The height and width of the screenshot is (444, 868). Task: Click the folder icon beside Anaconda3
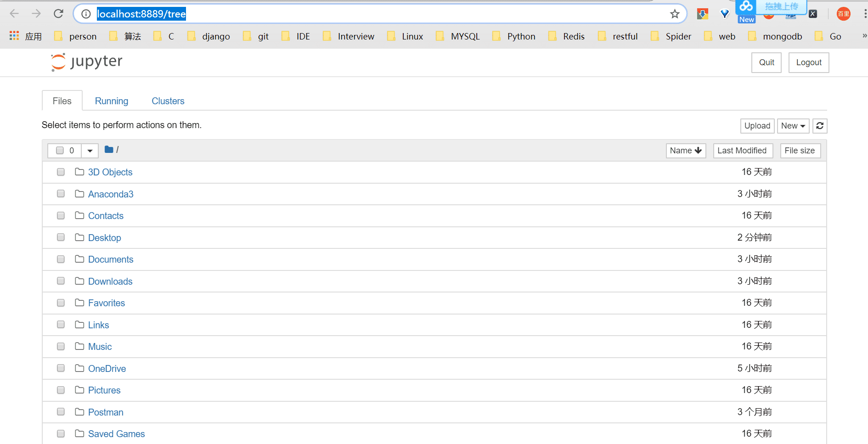(79, 194)
